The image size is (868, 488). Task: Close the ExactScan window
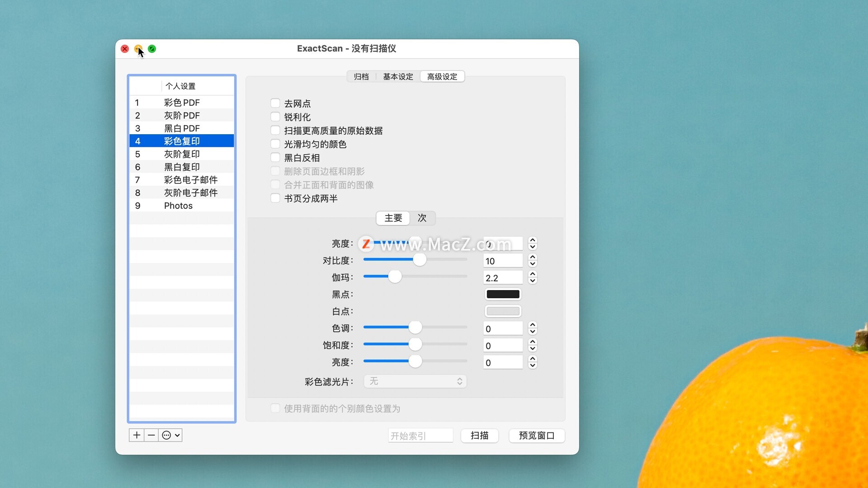(x=125, y=49)
